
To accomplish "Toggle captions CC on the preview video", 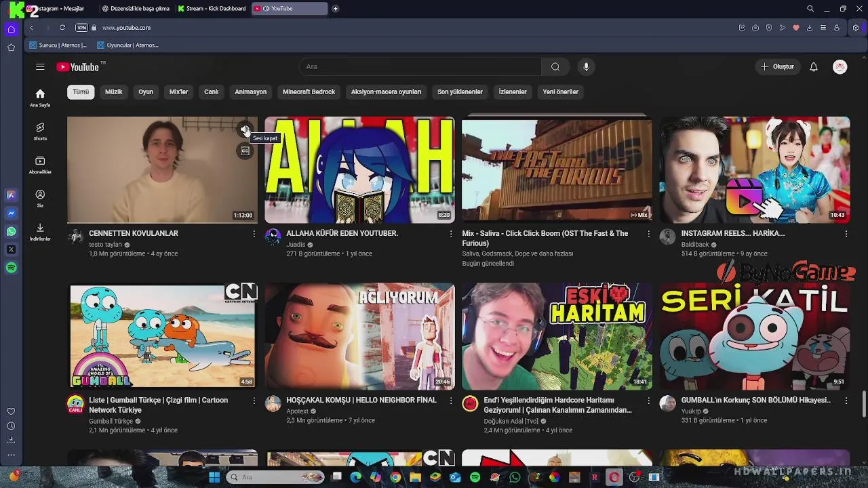I will [245, 150].
